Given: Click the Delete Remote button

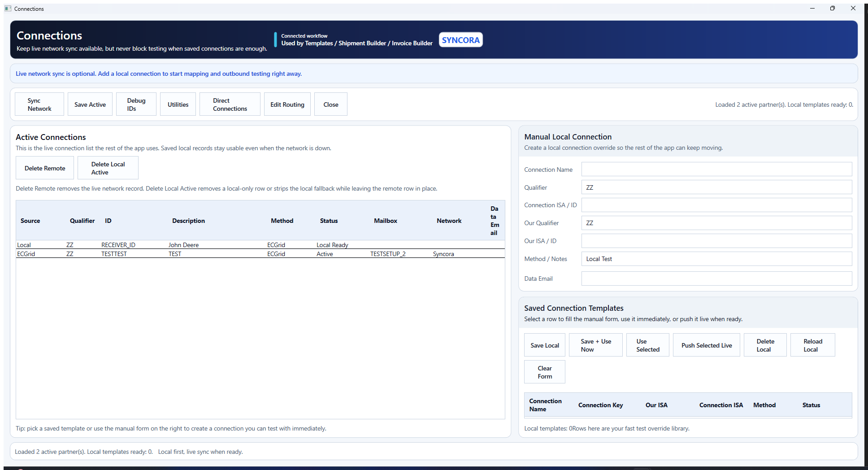Looking at the screenshot, I should [x=45, y=168].
